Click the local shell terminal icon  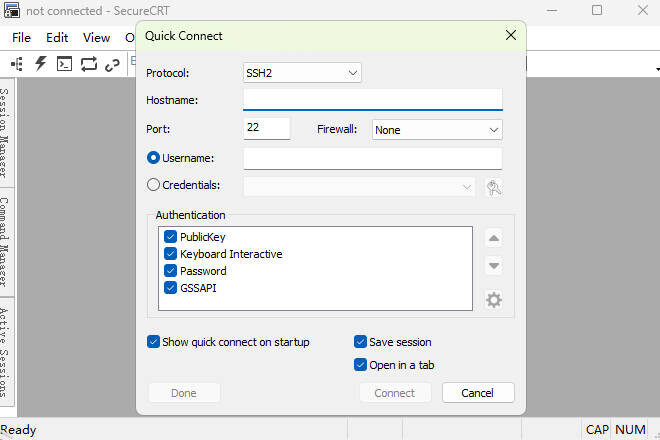(x=64, y=64)
